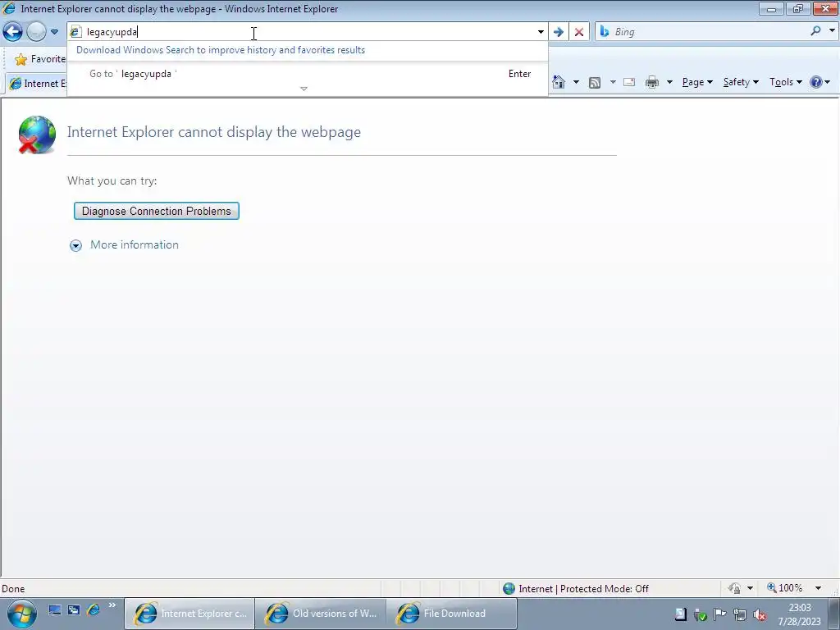Click Show Desktop quick launch icon
840x630 pixels.
(55, 610)
